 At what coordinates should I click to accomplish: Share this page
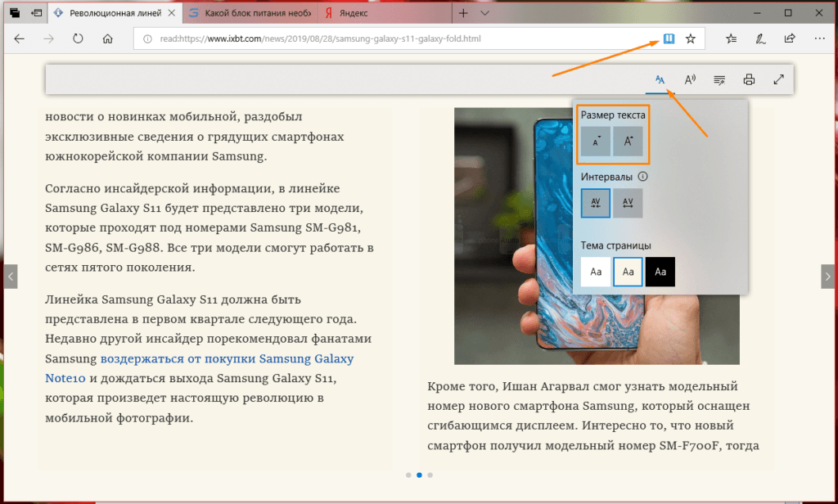(790, 38)
